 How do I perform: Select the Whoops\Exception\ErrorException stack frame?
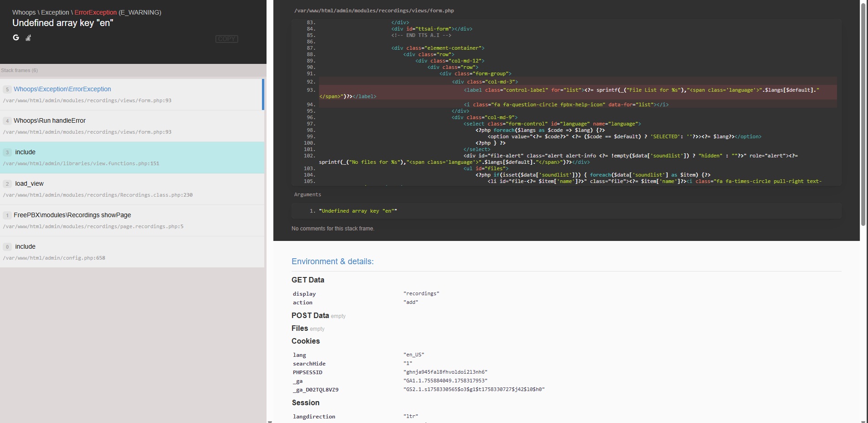tap(63, 89)
